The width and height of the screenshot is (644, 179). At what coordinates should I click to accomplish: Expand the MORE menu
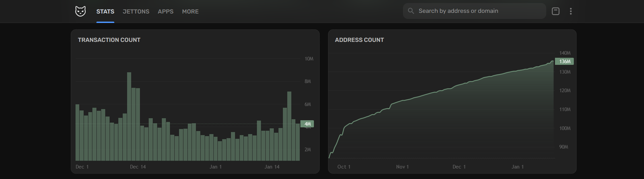190,11
